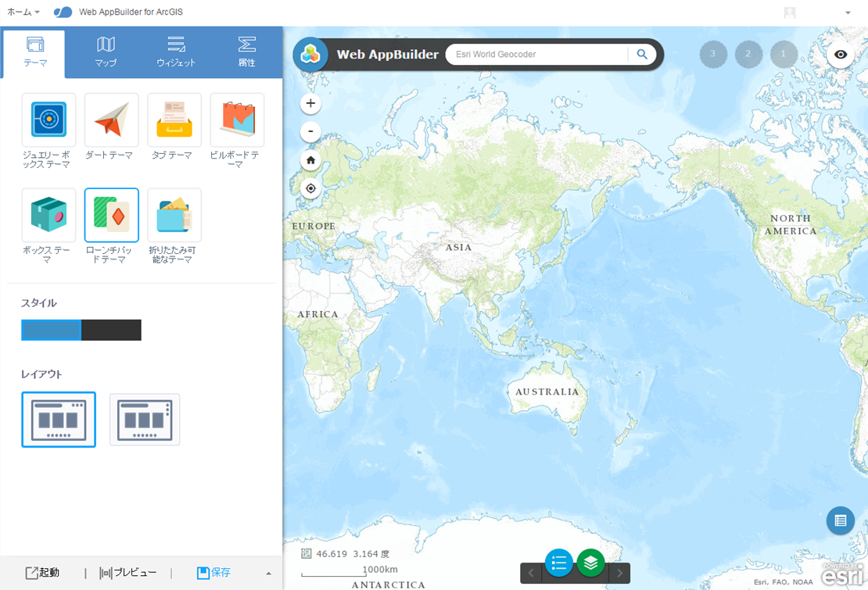Go to next widget page arrow
This screenshot has height=590, width=868.
coord(619,573)
